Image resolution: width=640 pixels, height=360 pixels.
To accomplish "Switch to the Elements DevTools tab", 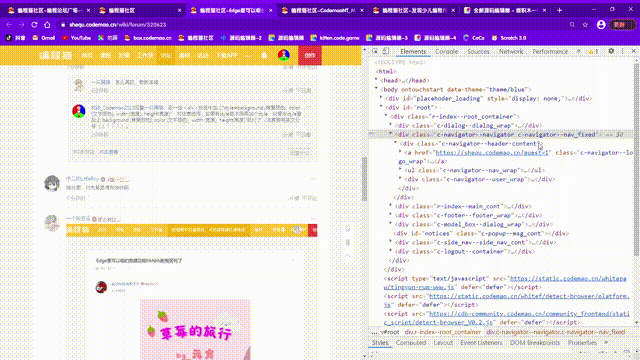I will pos(413,51).
